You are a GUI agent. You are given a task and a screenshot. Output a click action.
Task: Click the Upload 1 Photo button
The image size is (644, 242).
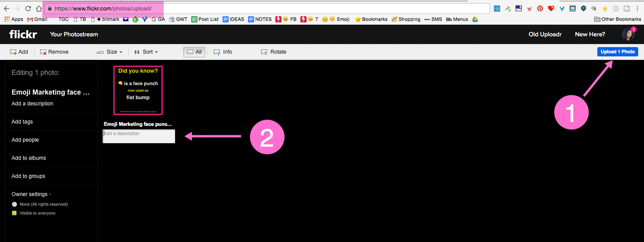[617, 52]
